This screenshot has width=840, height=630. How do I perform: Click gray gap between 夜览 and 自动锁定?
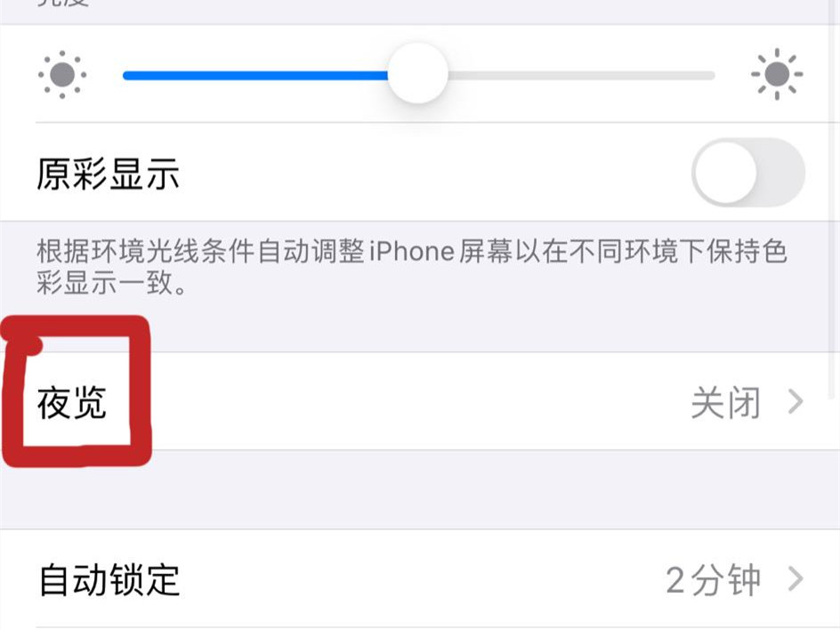click(x=420, y=489)
